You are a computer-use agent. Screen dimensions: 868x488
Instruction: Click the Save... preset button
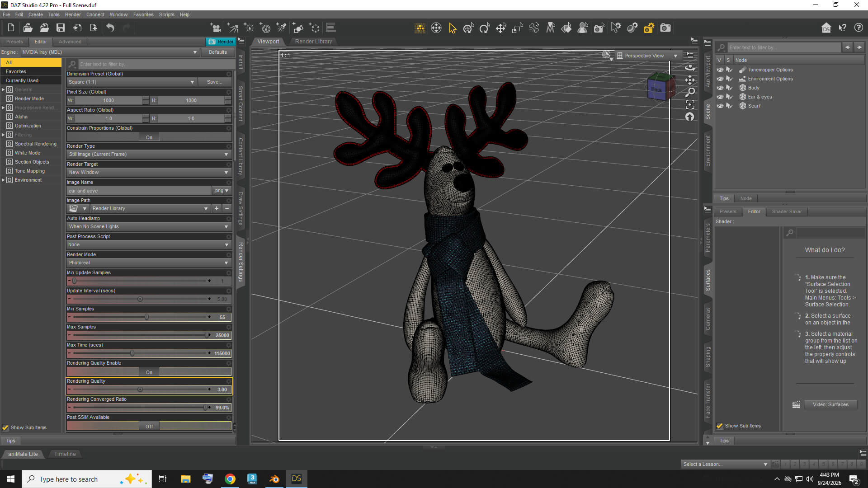(214, 82)
